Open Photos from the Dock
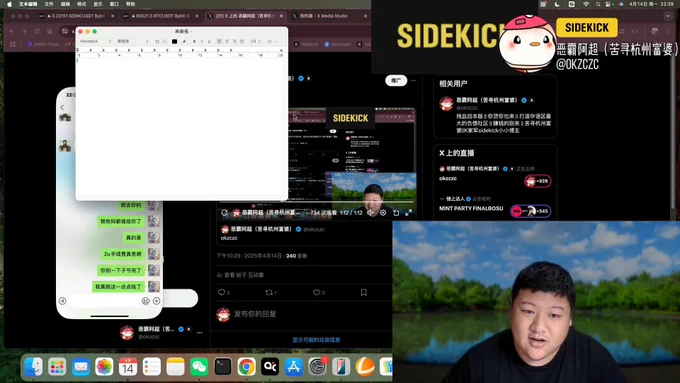The image size is (680, 383). tap(104, 367)
